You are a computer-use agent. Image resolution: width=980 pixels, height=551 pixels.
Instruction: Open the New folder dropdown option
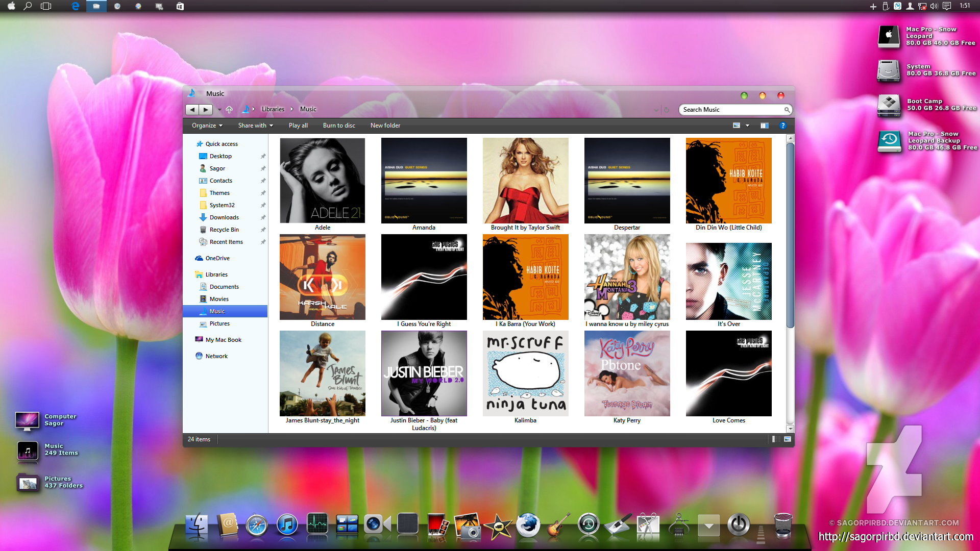tap(385, 125)
